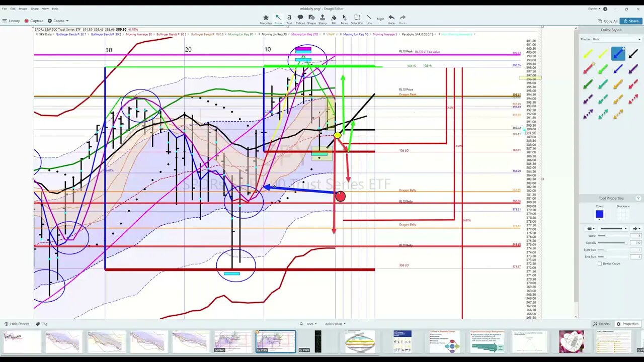Image resolution: width=644 pixels, height=362 pixels.
Task: Open the Organizational Change Management thumbnail
Action: coord(487,341)
